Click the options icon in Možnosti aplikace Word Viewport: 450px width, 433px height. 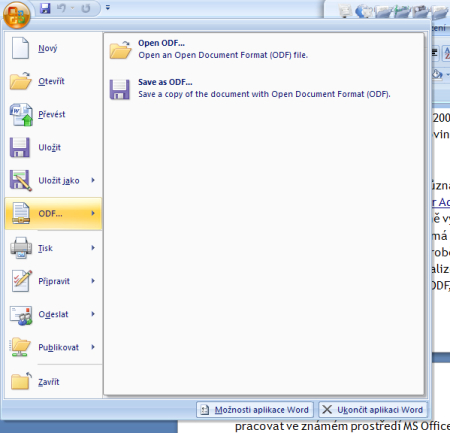click(205, 410)
